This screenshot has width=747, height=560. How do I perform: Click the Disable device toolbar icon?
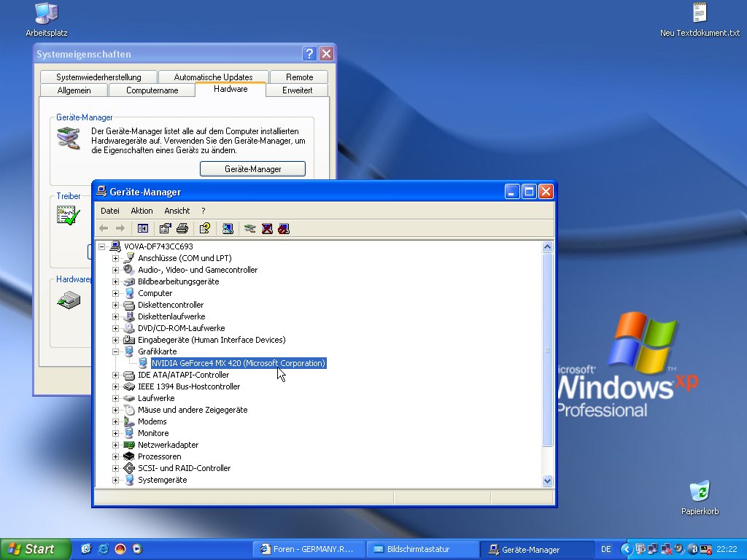(x=284, y=228)
